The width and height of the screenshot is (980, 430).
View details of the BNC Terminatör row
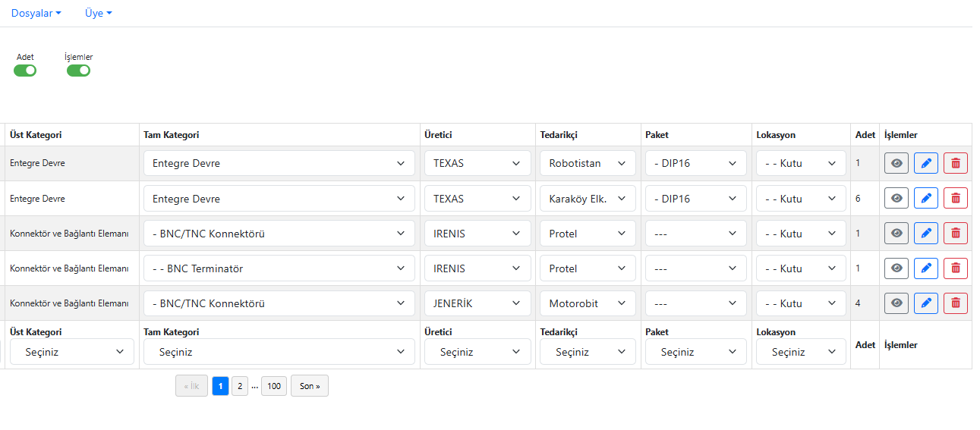[x=896, y=268]
